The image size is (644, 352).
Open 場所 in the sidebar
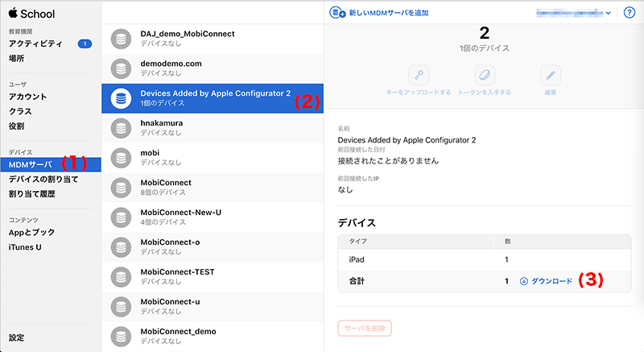tap(16, 58)
